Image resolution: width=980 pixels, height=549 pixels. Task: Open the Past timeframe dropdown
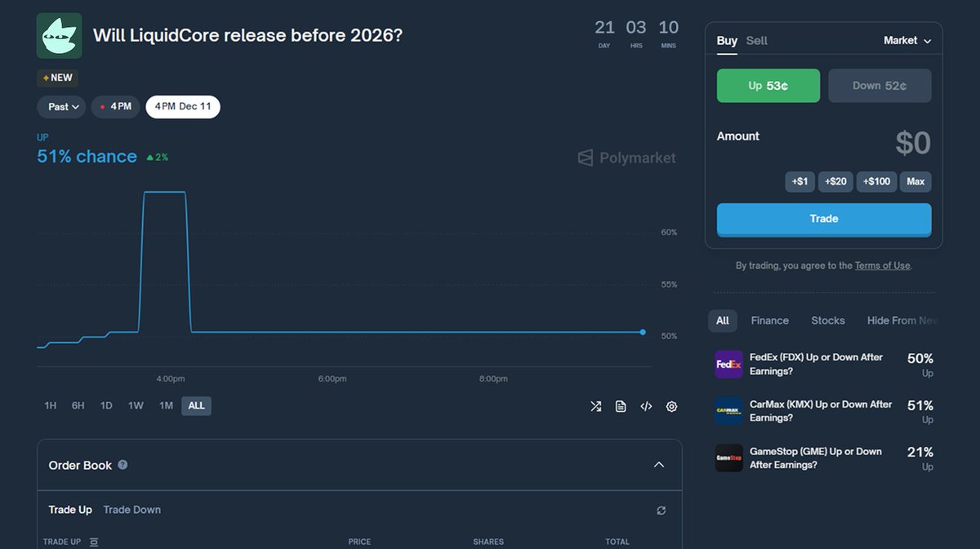[x=61, y=106]
